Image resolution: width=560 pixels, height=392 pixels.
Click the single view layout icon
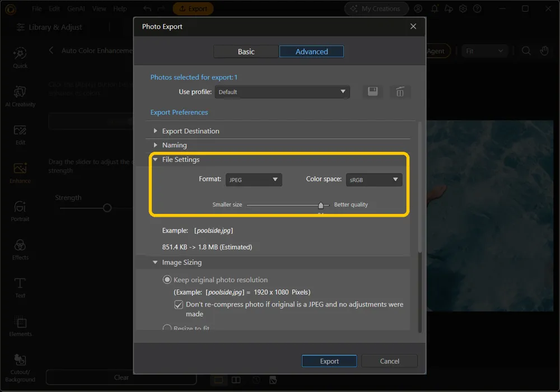pyautogui.click(x=218, y=380)
